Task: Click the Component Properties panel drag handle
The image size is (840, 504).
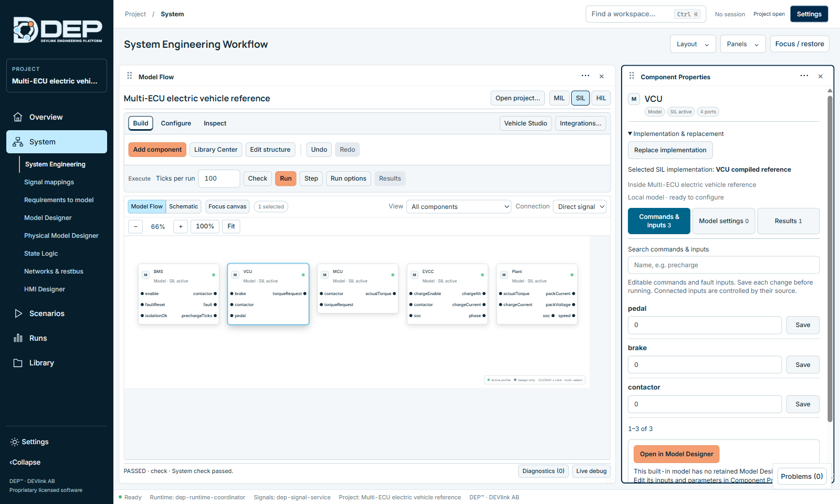Action: coord(632,76)
